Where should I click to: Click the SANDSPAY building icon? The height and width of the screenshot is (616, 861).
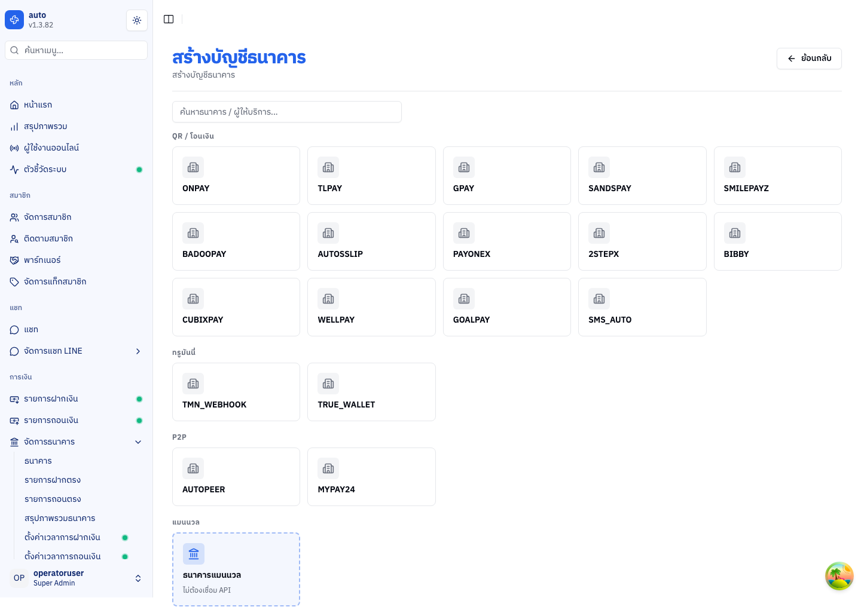pos(599,167)
